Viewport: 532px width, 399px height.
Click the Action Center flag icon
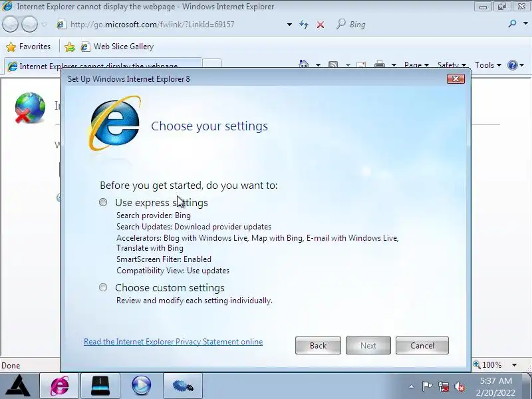point(427,386)
